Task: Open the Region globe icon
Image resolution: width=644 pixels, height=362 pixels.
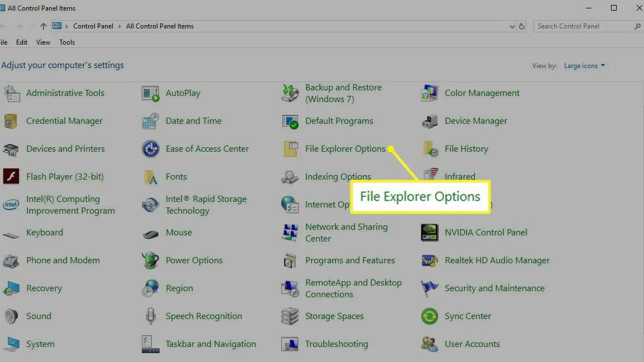Action: pyautogui.click(x=150, y=288)
